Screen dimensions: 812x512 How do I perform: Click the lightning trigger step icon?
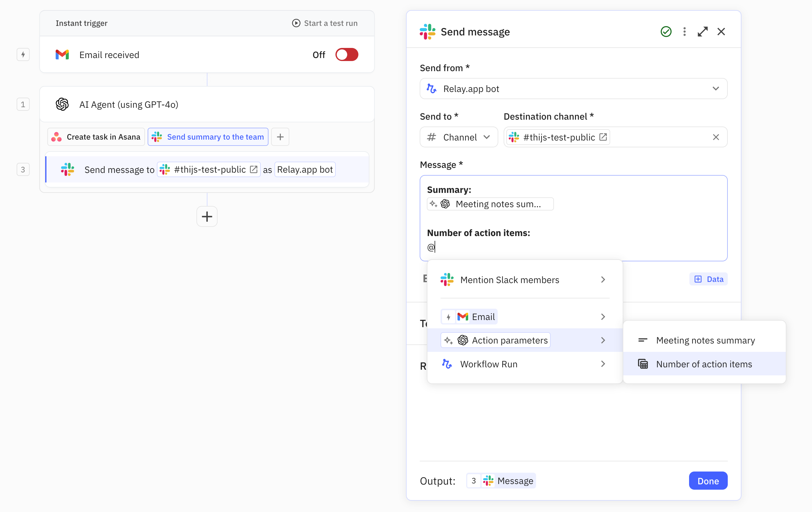23,55
